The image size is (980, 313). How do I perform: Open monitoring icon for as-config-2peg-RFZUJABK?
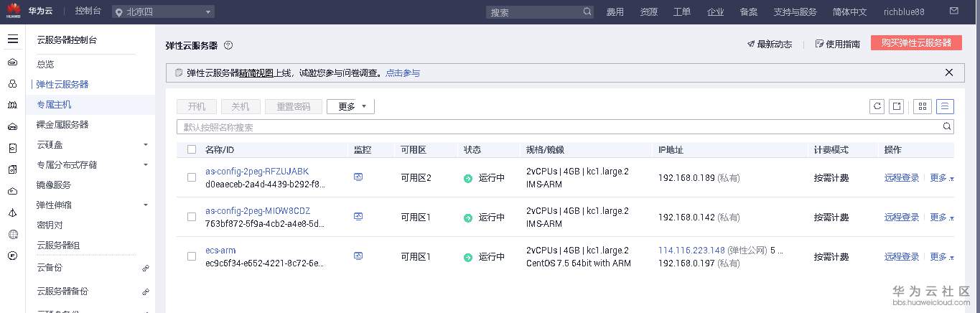(358, 177)
